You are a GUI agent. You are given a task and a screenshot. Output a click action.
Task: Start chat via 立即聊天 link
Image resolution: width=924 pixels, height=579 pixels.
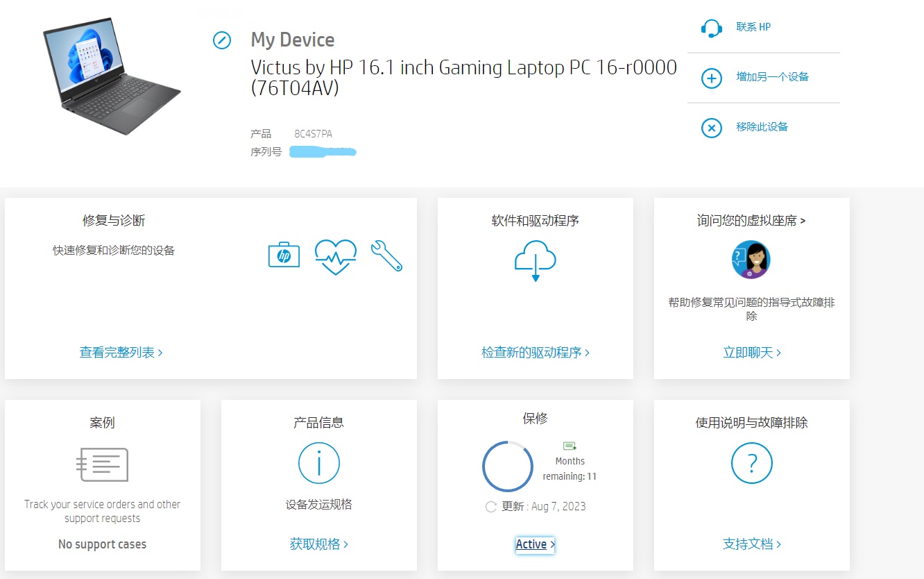click(x=752, y=353)
